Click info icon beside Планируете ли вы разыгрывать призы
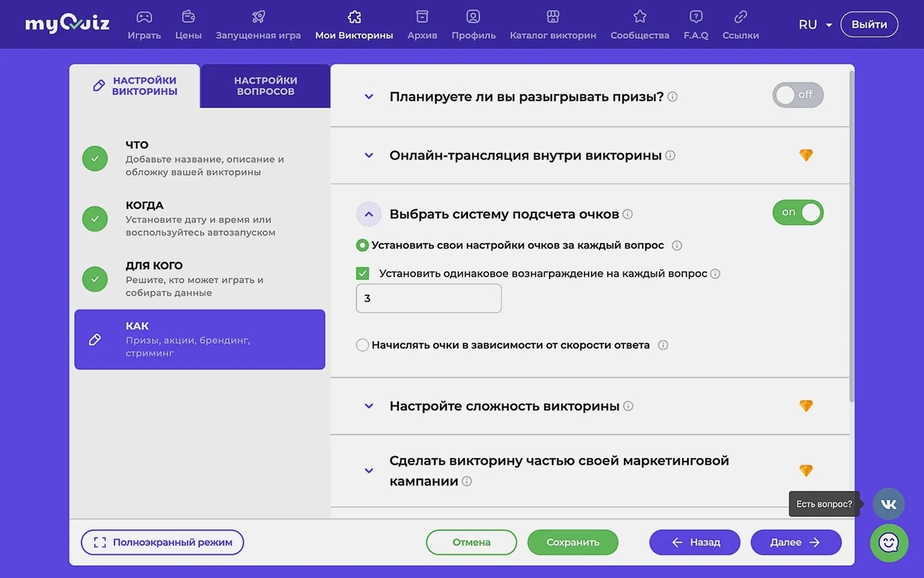Screen dimensions: 924x578 pyautogui.click(x=673, y=97)
